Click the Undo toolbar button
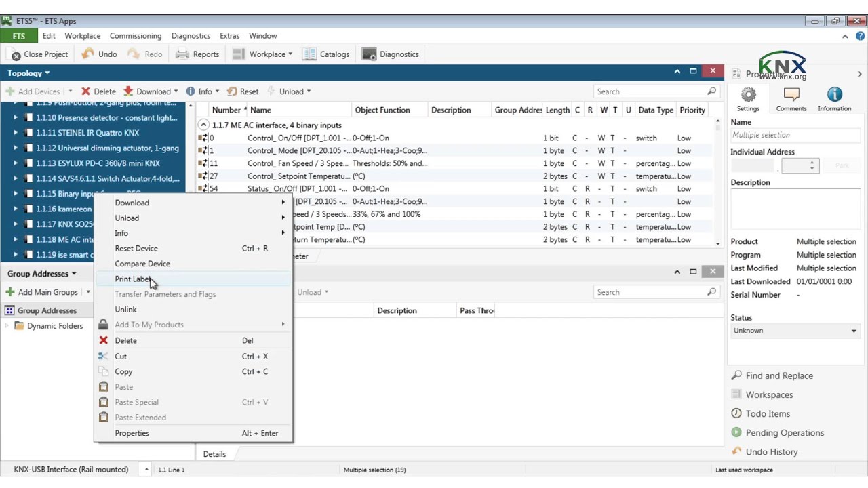The width and height of the screenshot is (868, 488). [x=99, y=54]
